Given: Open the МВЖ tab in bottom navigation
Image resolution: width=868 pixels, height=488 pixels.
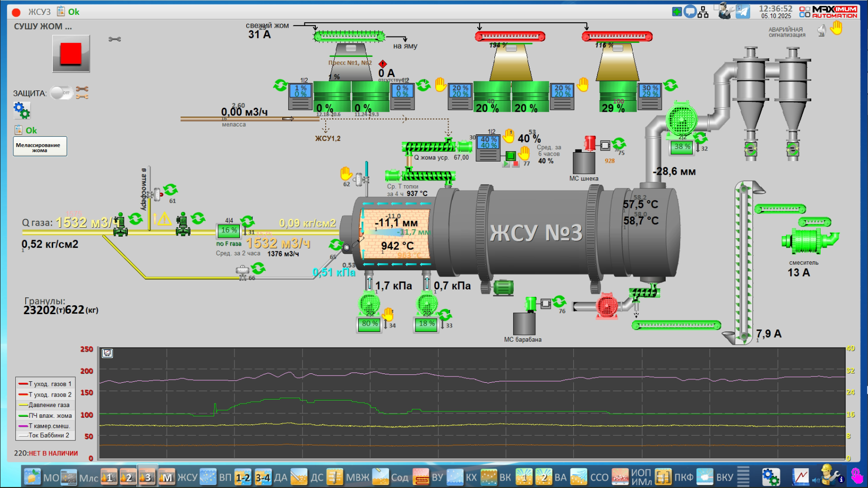Looking at the screenshot, I should [x=349, y=477].
